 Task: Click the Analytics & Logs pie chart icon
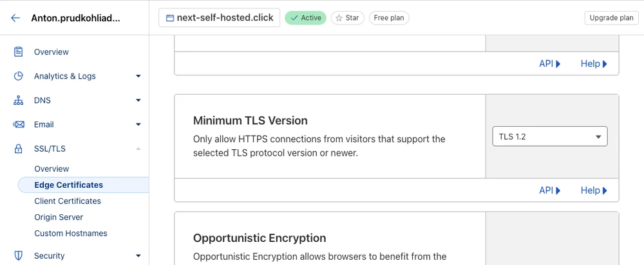[19, 76]
